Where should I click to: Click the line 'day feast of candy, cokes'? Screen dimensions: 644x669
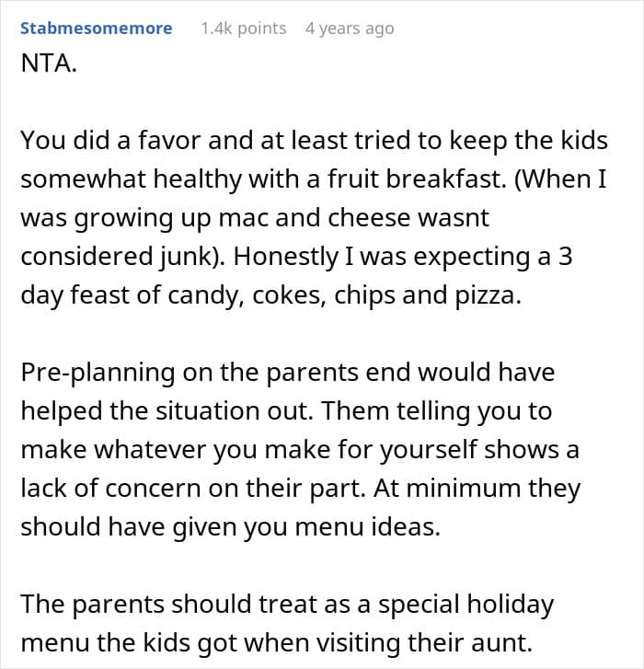271,295
